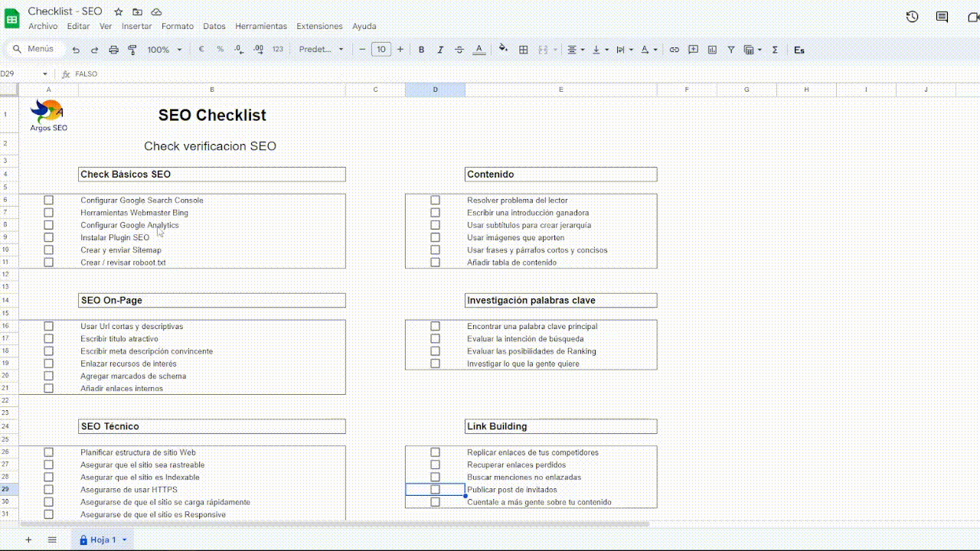Increase the font size
Screen dimensions: 980x551
point(400,50)
